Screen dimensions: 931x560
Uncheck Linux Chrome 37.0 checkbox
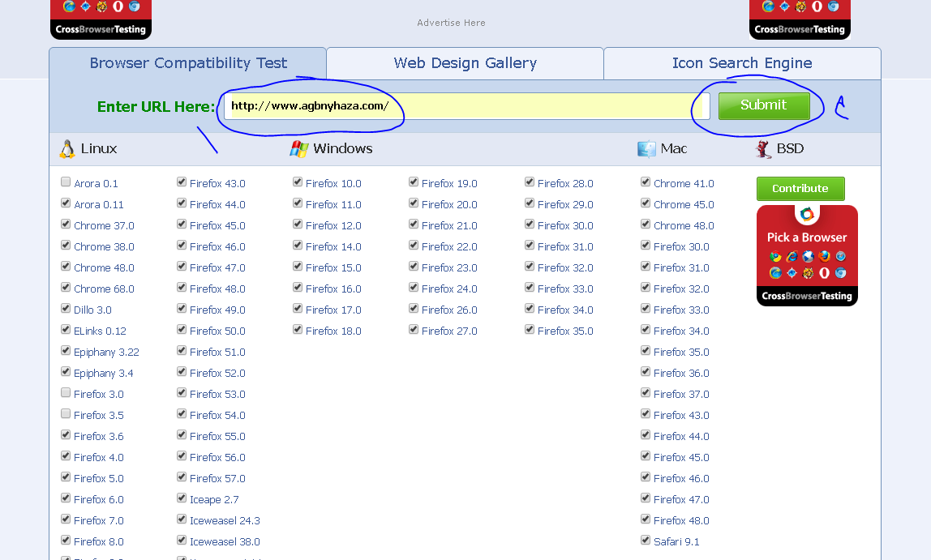pos(66,224)
